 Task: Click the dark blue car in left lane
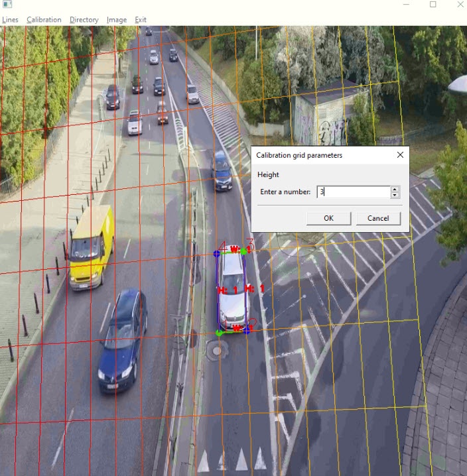click(122, 339)
